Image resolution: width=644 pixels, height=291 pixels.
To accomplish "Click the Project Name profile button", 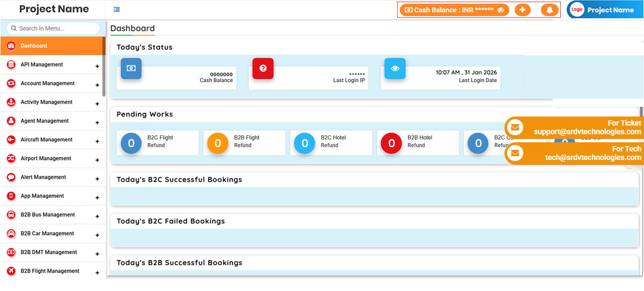I will [604, 10].
